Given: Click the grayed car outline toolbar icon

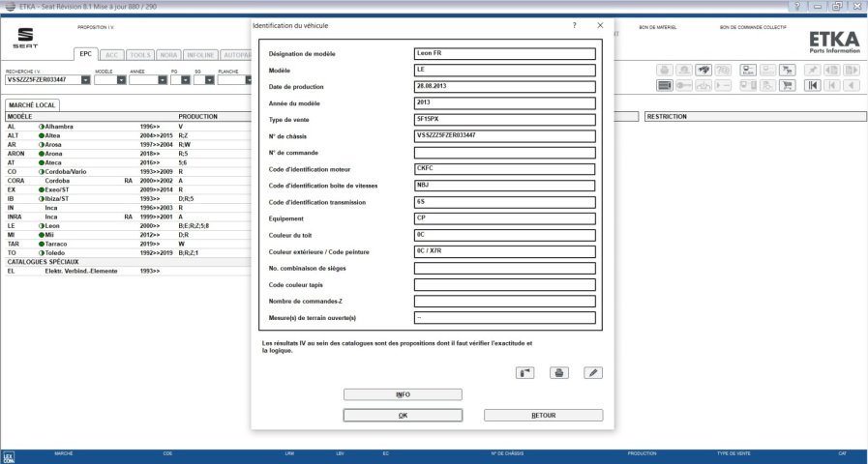Looking at the screenshot, I should point(703,86).
